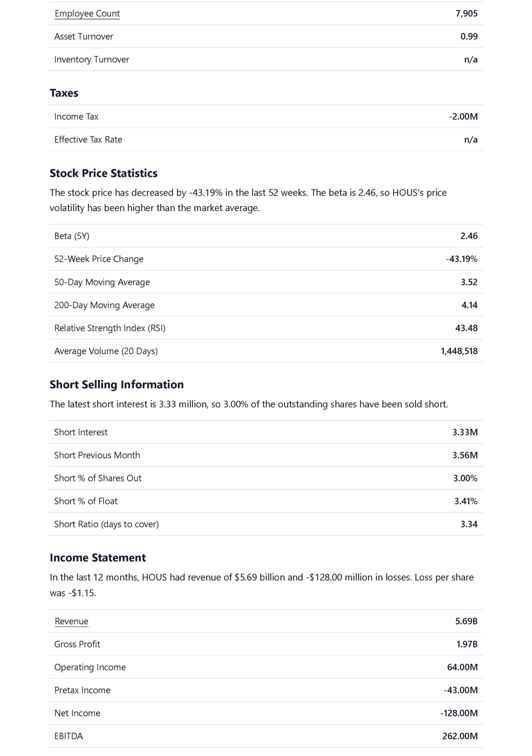
Task: Click the 52-Week Price Change value
Action: [x=462, y=259]
